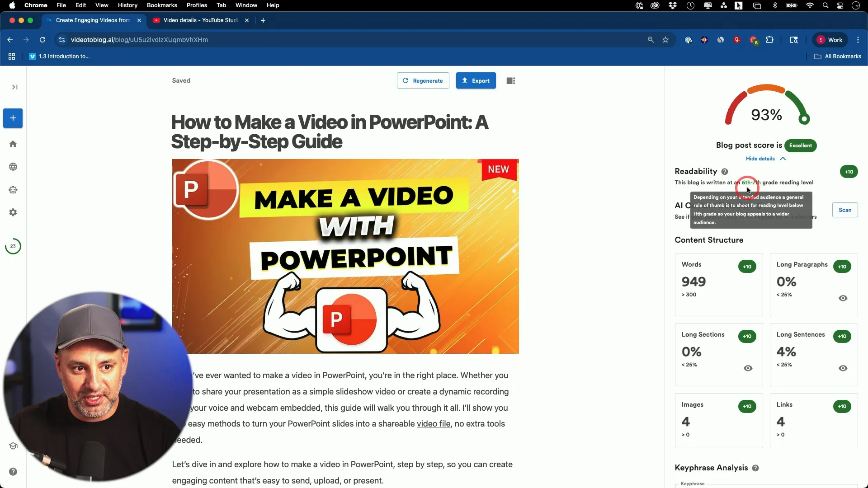Click the Keyphrase input field

(x=766, y=485)
